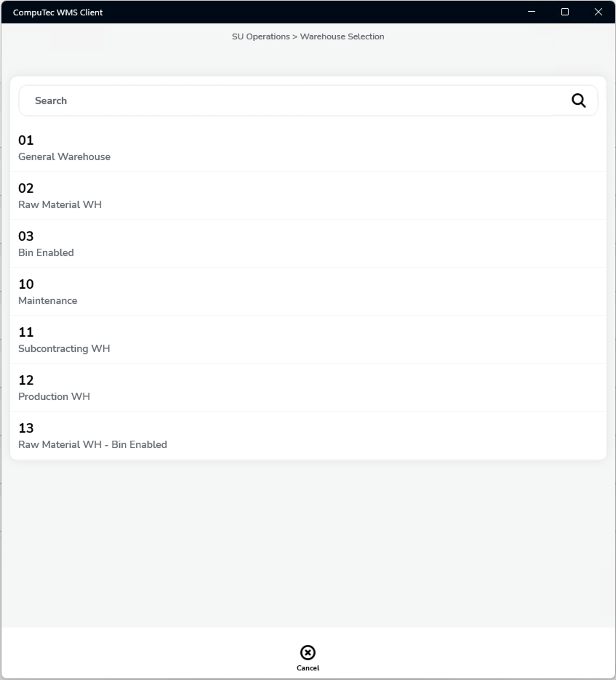
Task: Click warehouse code number 13
Action: [x=26, y=428]
